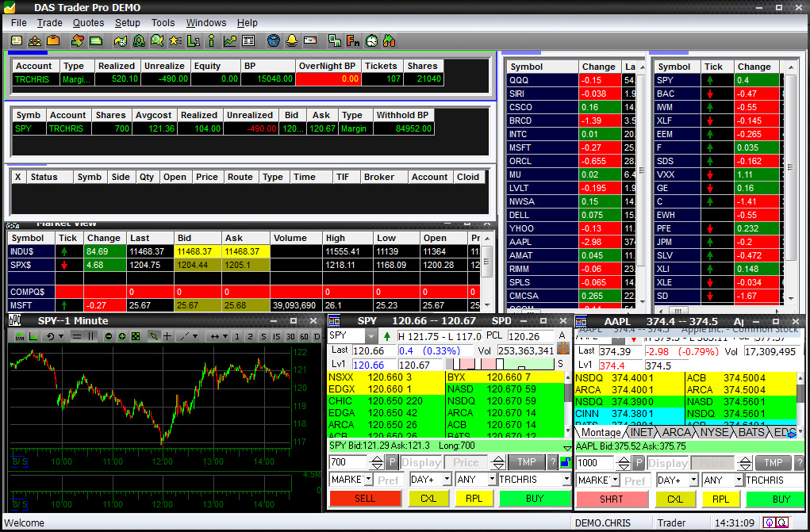810x532 pixels.
Task: Click the green card icon next to trade arrows
Action: tap(95, 40)
